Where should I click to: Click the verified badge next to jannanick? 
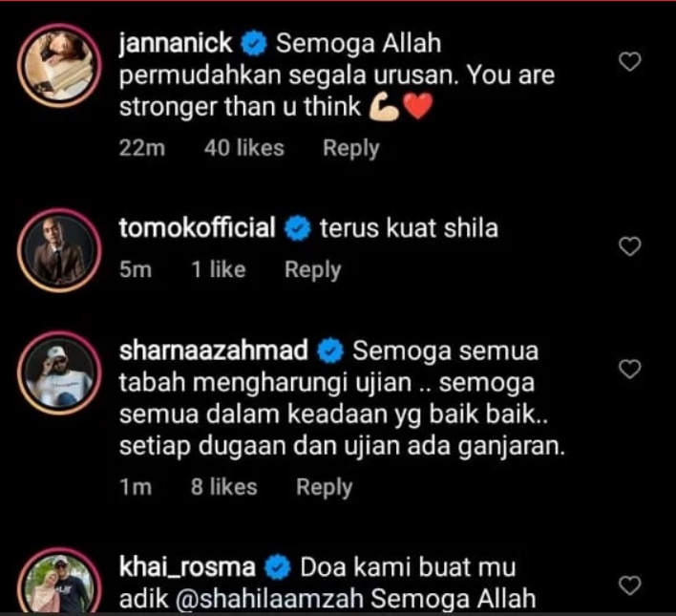(x=254, y=44)
